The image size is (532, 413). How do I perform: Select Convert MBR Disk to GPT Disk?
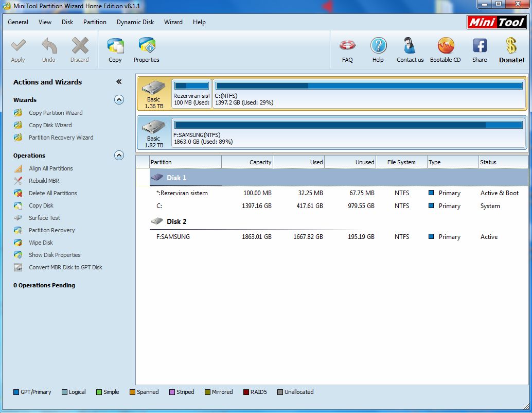tap(65, 267)
